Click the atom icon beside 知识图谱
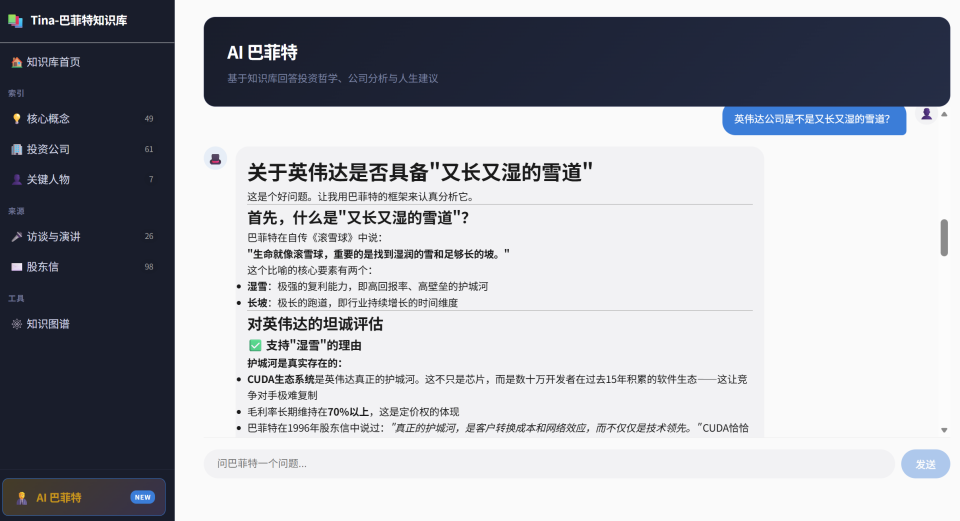The image size is (960, 521). pyautogui.click(x=17, y=324)
